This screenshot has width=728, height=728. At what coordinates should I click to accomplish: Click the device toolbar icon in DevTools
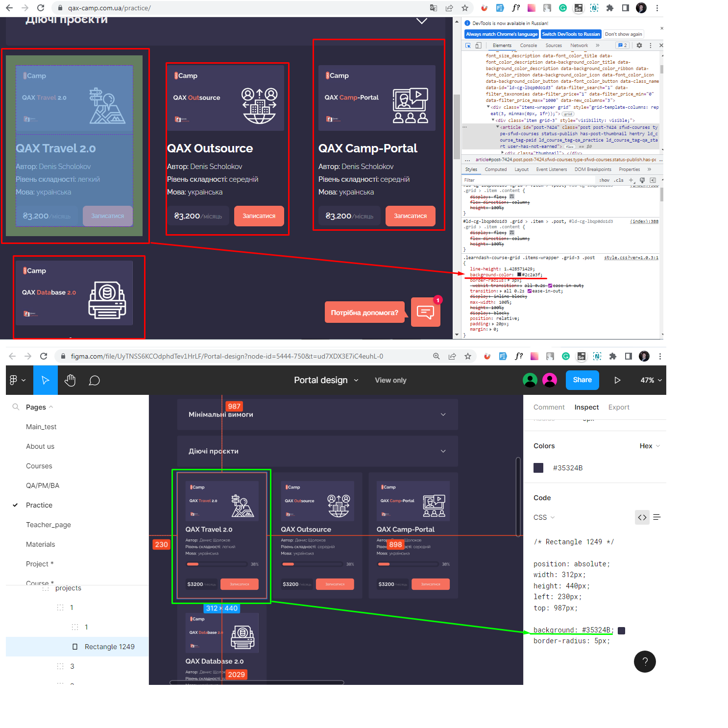[478, 45]
